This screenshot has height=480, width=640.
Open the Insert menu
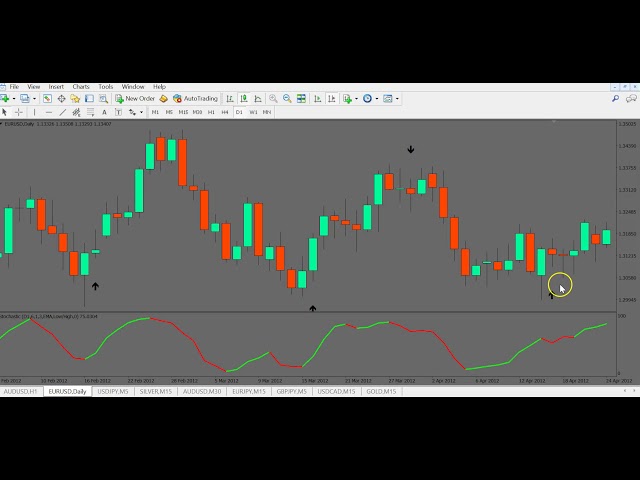pyautogui.click(x=56, y=87)
